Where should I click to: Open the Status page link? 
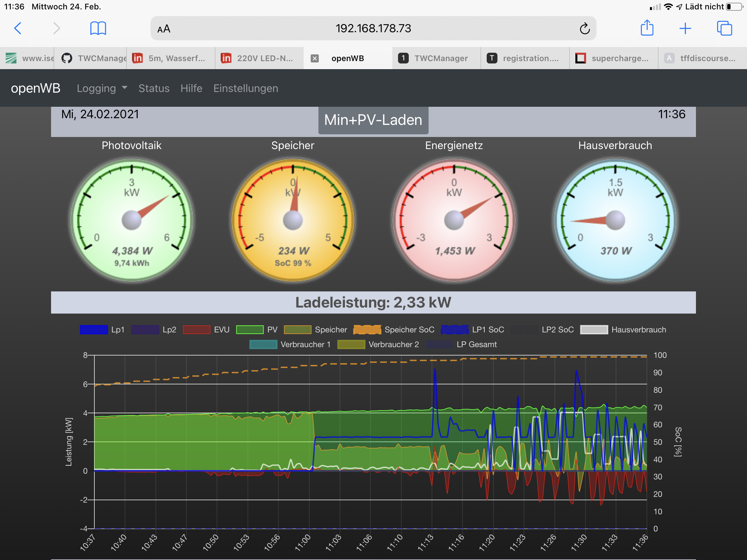pos(153,88)
